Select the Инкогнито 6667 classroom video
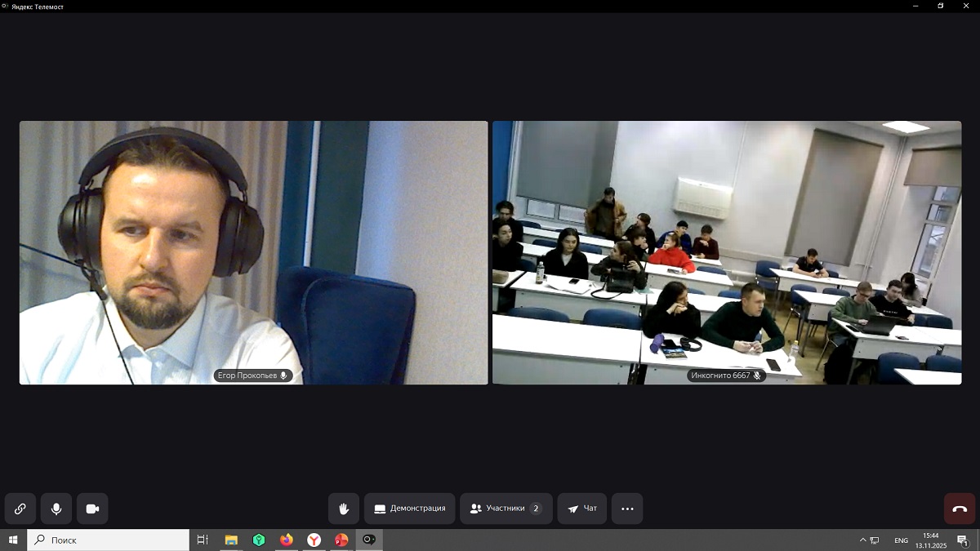Screen dimensions: 980x551 [x=726, y=252]
